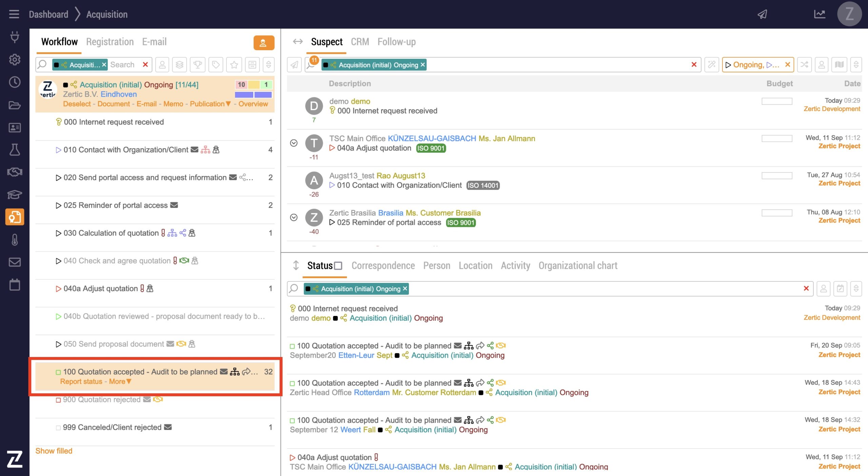
Task: Click the orange user button in Workflow panel
Action: coord(263,43)
